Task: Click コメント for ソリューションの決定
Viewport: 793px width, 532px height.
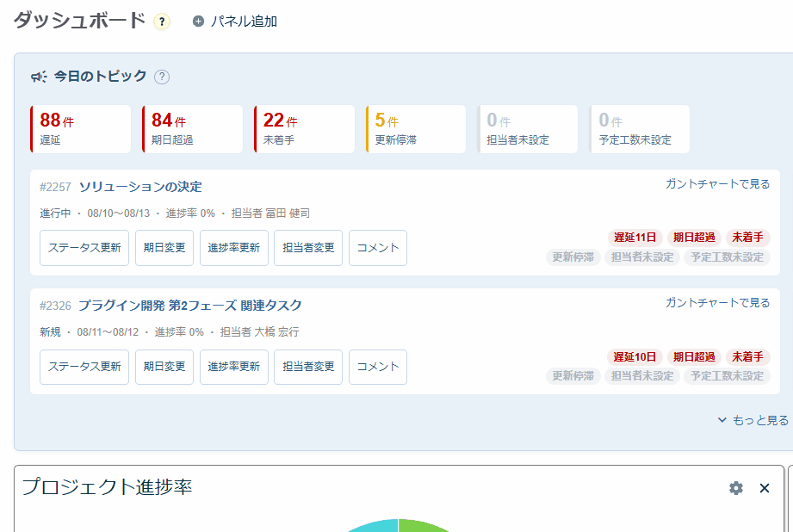Action: [x=378, y=248]
